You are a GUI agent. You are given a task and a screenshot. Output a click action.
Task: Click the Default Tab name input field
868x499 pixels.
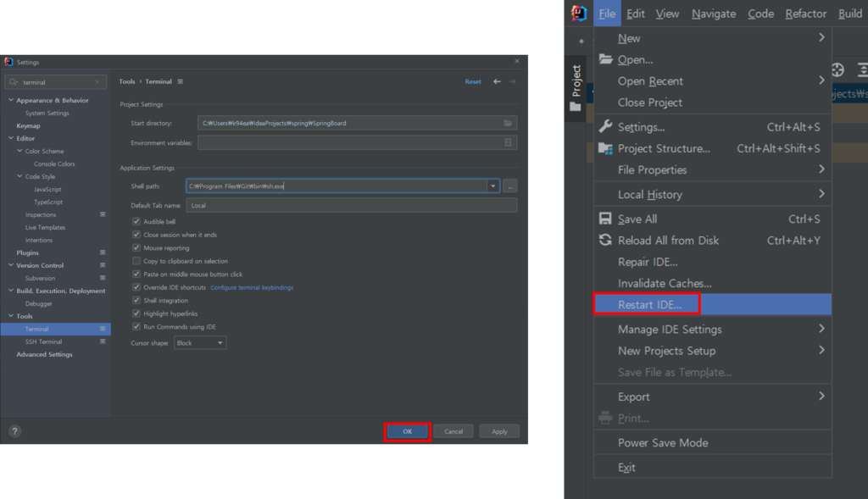[351, 205]
